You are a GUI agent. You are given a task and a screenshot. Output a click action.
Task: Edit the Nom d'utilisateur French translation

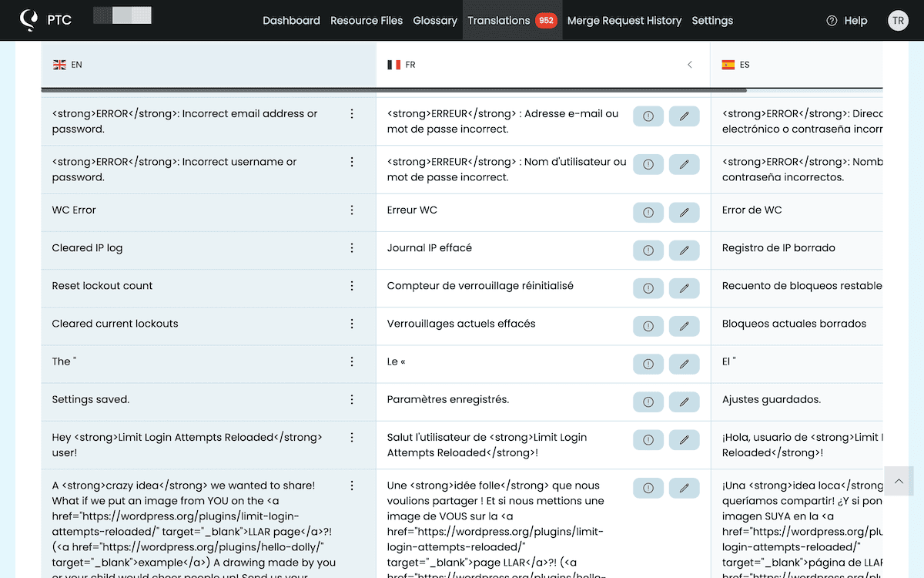point(684,164)
